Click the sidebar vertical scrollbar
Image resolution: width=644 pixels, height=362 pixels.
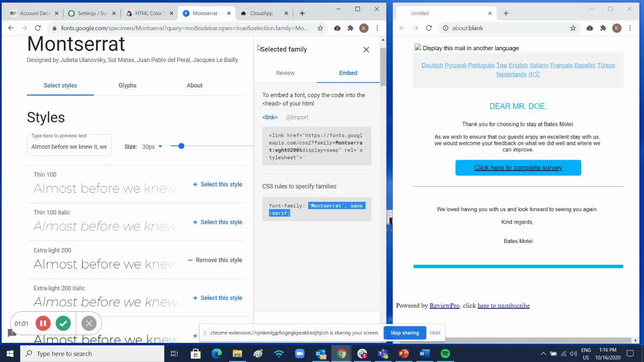(x=383, y=66)
